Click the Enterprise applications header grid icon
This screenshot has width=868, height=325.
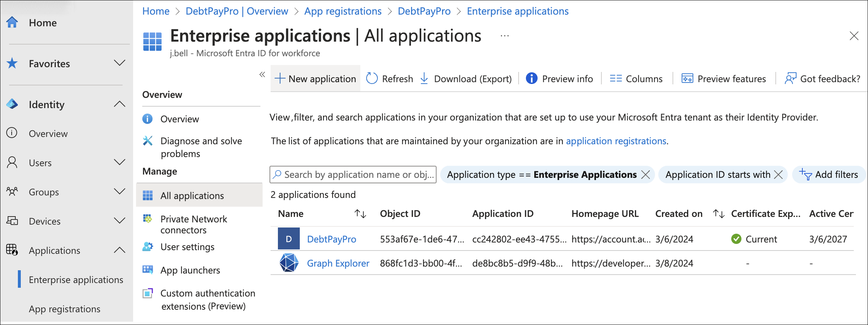(x=152, y=42)
